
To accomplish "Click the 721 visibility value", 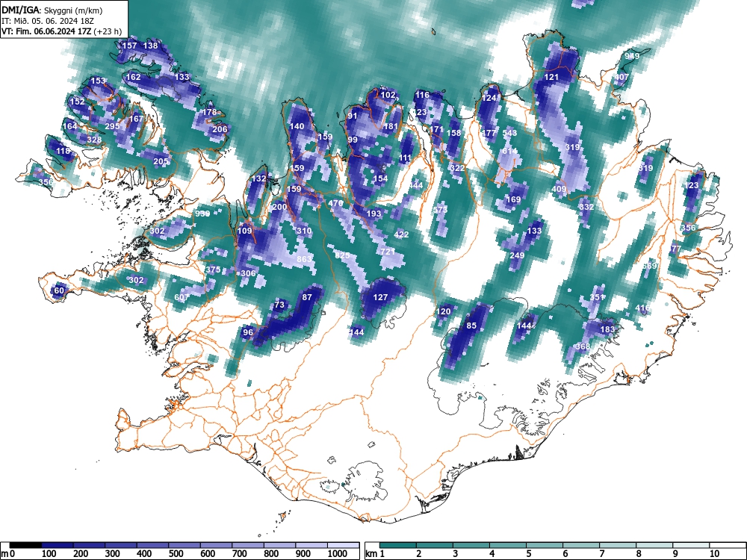I will (x=388, y=252).
